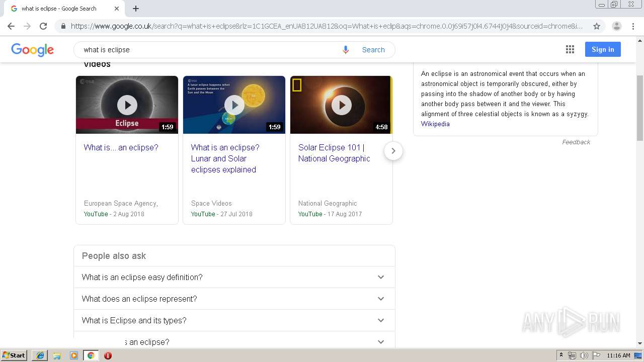This screenshot has width=644, height=362.
Task: Open the red Opera taskbar icon
Action: tap(108, 355)
